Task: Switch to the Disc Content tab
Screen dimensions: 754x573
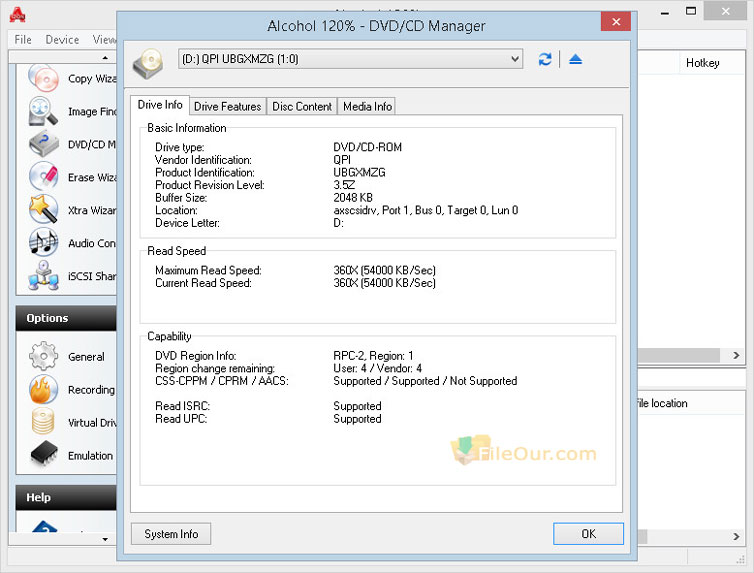Action: tap(302, 107)
